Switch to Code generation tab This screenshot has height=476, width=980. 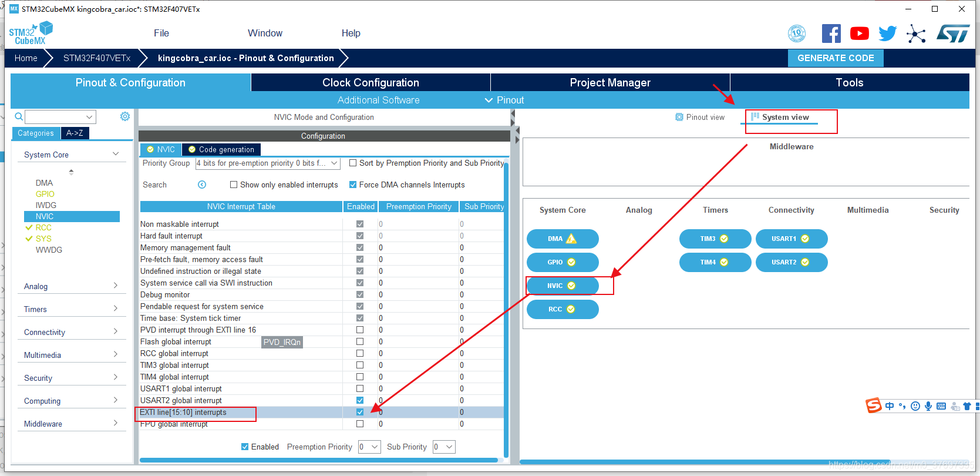click(x=221, y=149)
